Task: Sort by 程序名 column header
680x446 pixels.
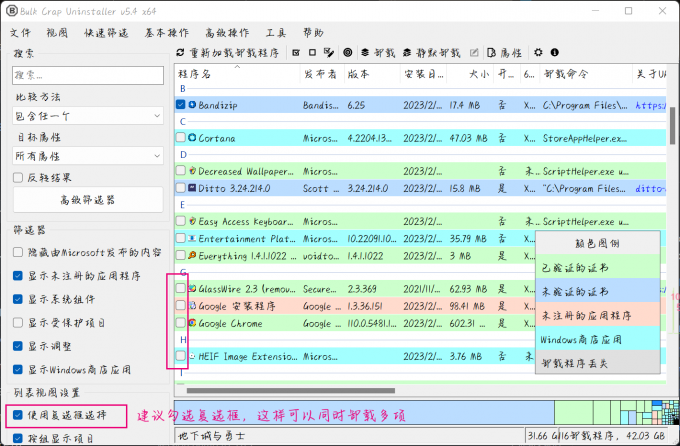Action: click(237, 74)
